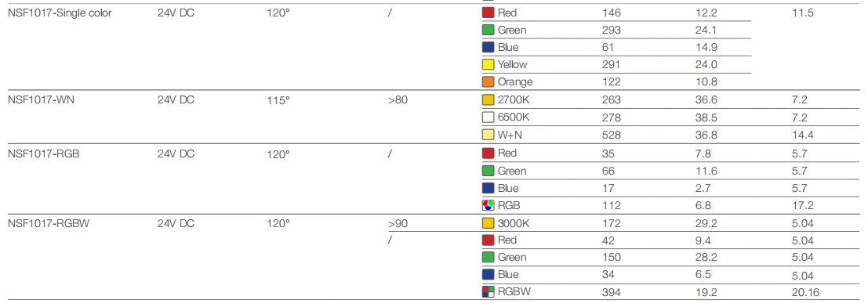Click the RGB color wheel icon

point(488,205)
